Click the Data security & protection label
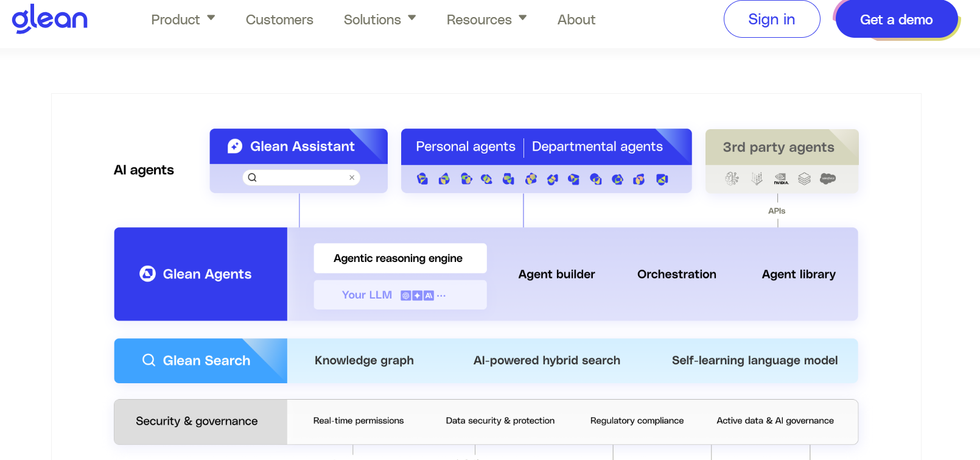 pos(500,420)
